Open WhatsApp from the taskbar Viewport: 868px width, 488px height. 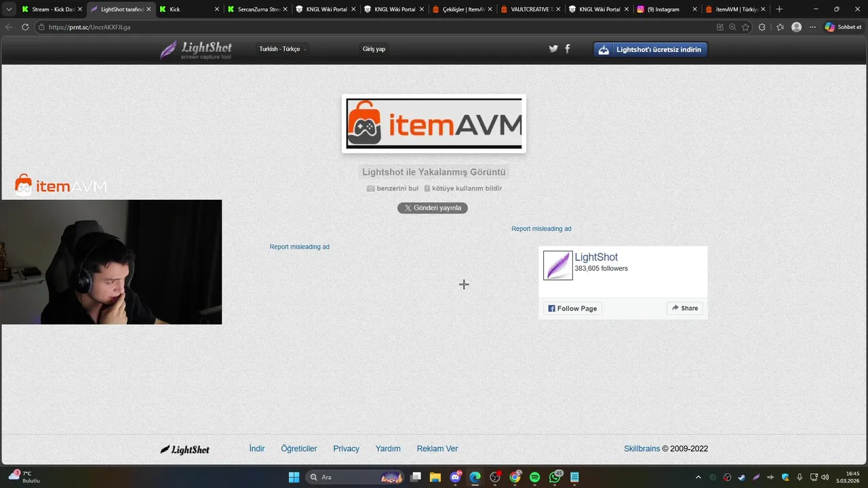555,477
